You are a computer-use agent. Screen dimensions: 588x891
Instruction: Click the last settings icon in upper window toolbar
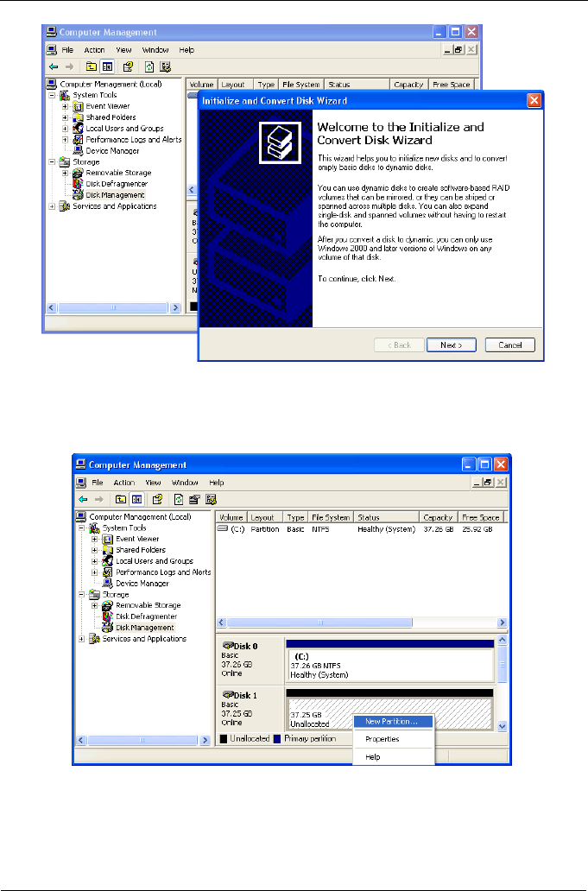(x=165, y=67)
